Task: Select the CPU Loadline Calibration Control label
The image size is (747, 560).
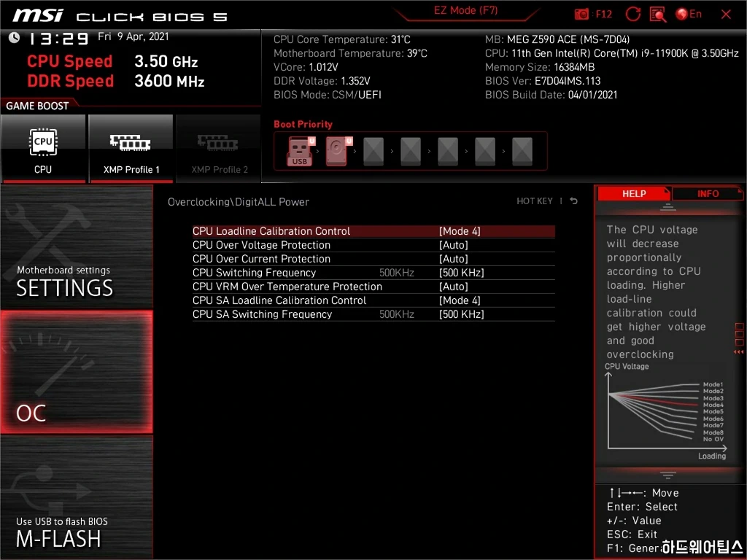Action: 271,231
